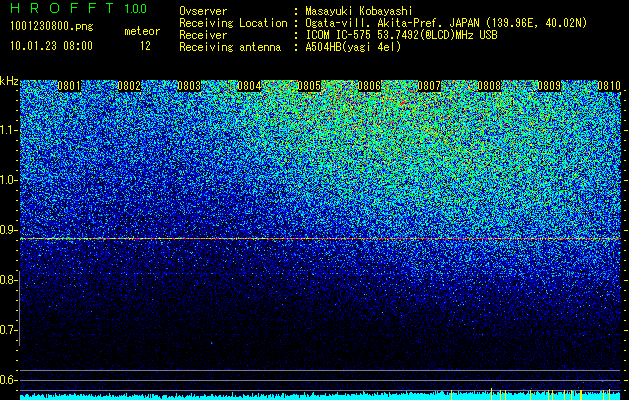Image resolution: width=629 pixels, height=400 pixels.
Task: Click the file name 1001230800.png
Action: pyautogui.click(x=52, y=27)
